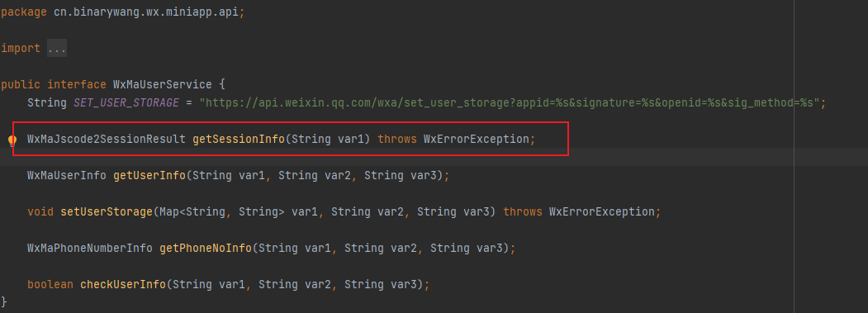
Task: Click the WxMaPhoneNumberInfo return type
Action: point(90,249)
